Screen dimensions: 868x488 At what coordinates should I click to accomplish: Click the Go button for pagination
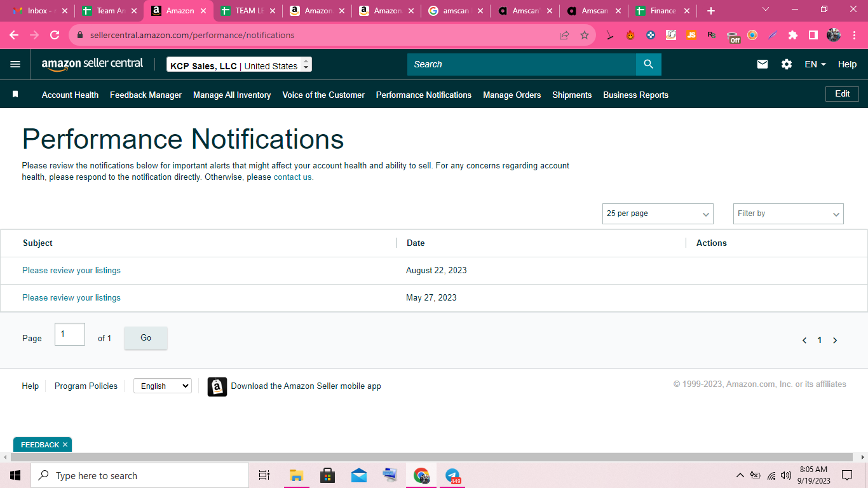point(146,338)
